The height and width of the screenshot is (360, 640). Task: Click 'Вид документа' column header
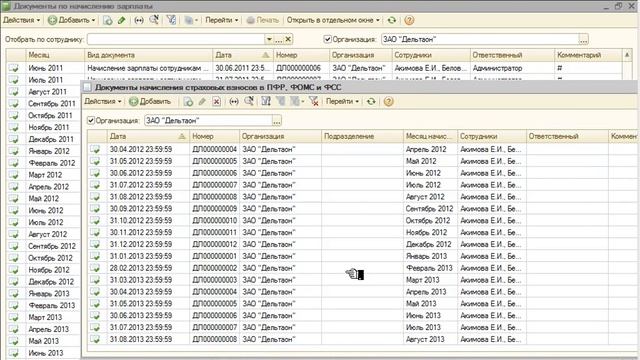[148, 55]
